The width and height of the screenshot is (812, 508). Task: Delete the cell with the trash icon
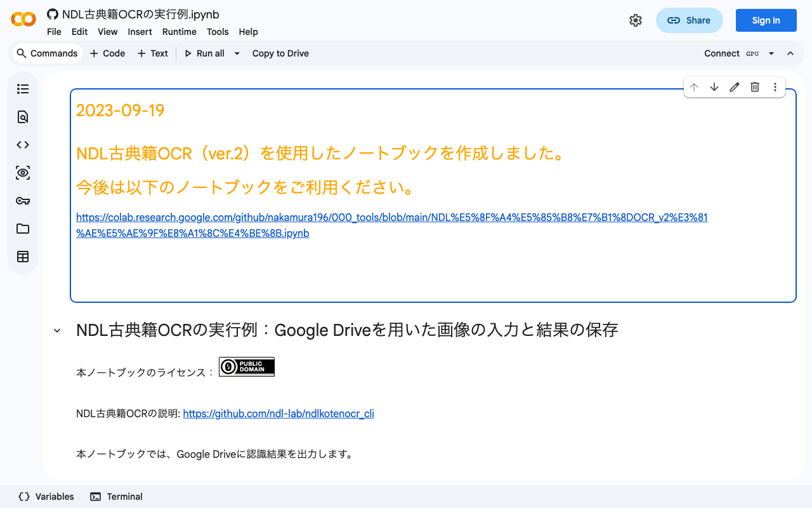[755, 87]
